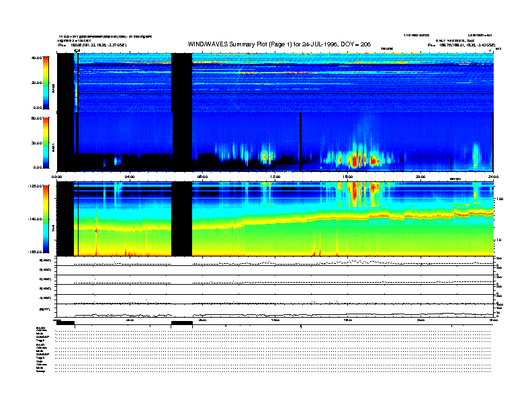Screen dimensions: 532x411
Task: Click the 12:00 tick label under RAD1 panel
Action: click(x=275, y=177)
